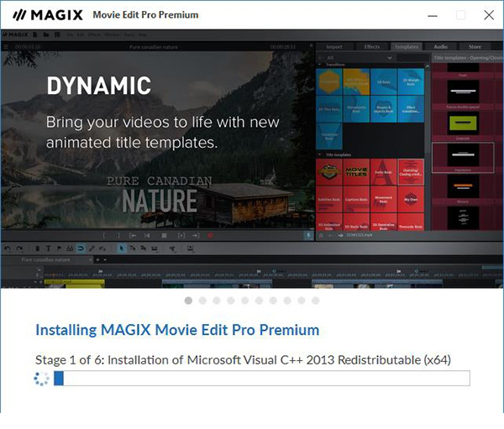Viewport: 504px width, 429px height.
Task: Click the set out-point bracket icon
Action: click(x=118, y=236)
